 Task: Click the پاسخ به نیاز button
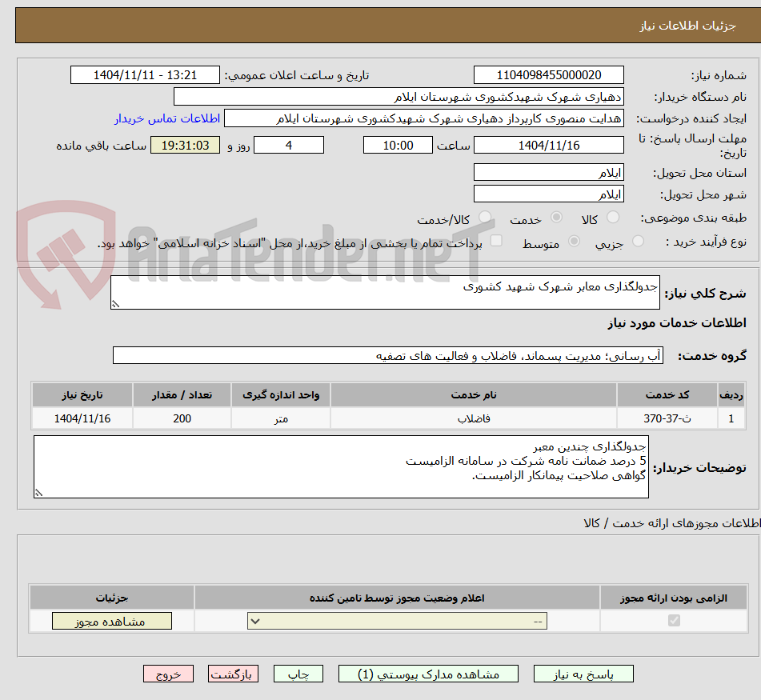(583, 674)
